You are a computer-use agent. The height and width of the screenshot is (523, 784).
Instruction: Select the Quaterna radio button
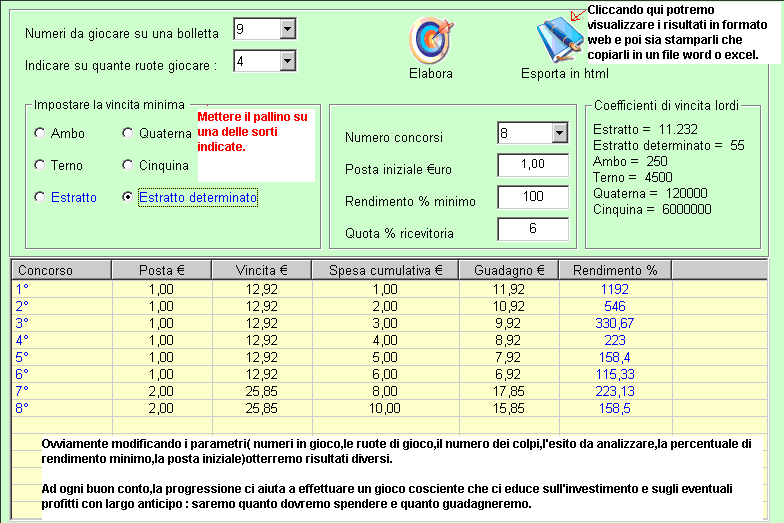(x=127, y=133)
